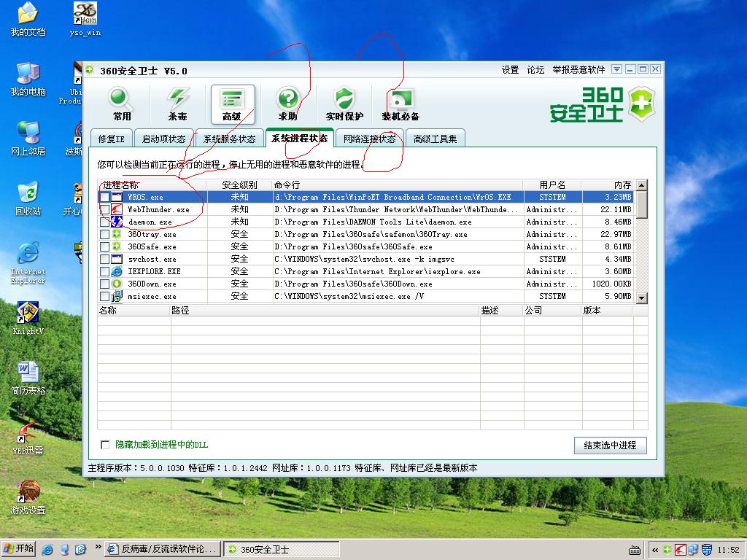Image resolution: width=747 pixels, height=560 pixels.
Task: Click the 360安全卫士 logo
Action: click(x=602, y=104)
